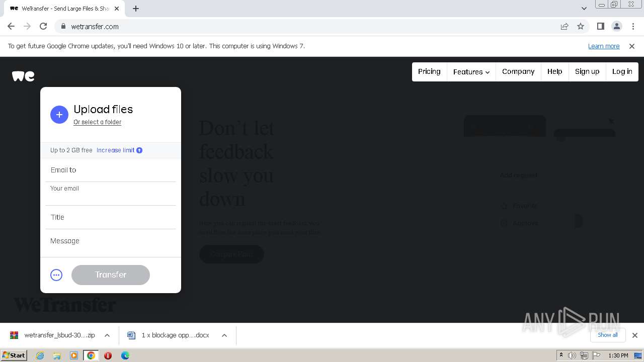This screenshot has height=362, width=644.
Task: Open Windows Explorer folder taskbar icon
Action: point(57,355)
